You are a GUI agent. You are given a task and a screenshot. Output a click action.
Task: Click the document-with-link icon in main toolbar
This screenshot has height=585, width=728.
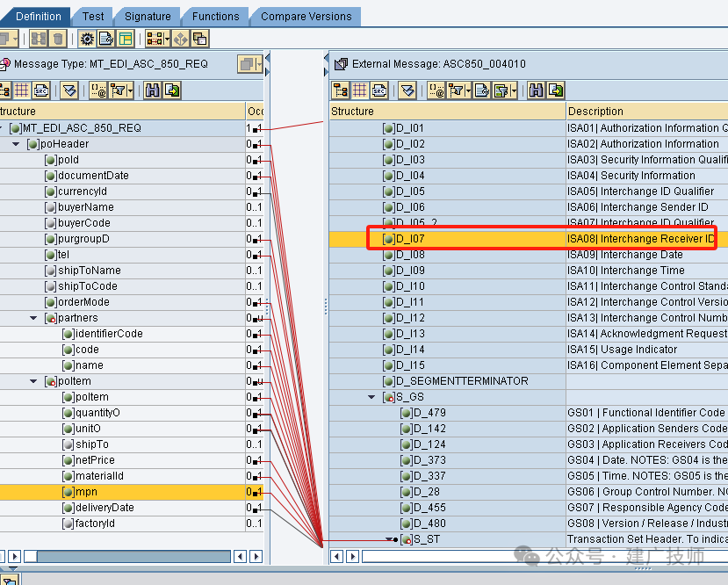pos(106,39)
